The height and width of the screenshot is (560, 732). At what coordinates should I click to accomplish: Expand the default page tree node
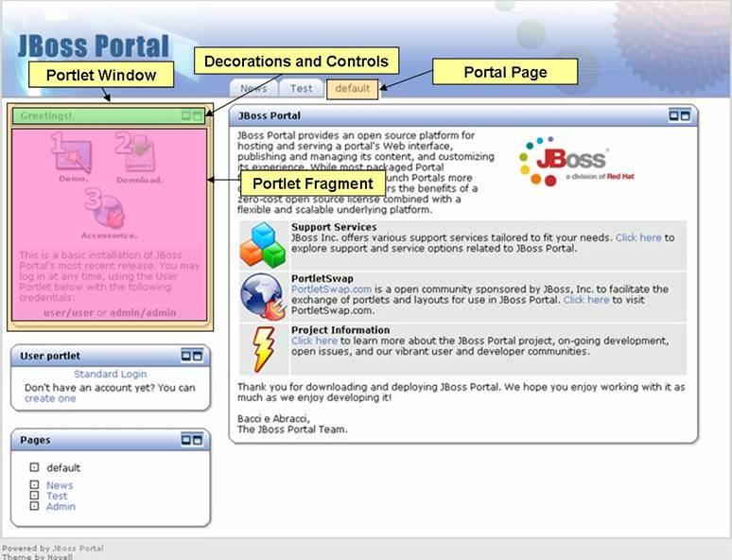(34, 467)
